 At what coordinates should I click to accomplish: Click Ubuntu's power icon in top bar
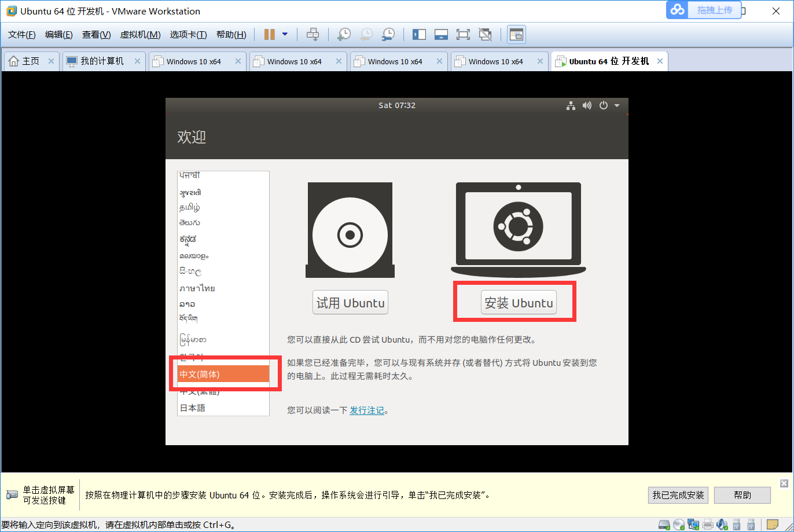tap(604, 105)
